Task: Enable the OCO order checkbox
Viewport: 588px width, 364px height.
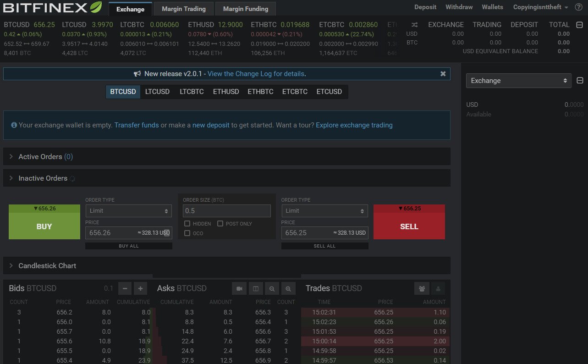Action: [187, 233]
